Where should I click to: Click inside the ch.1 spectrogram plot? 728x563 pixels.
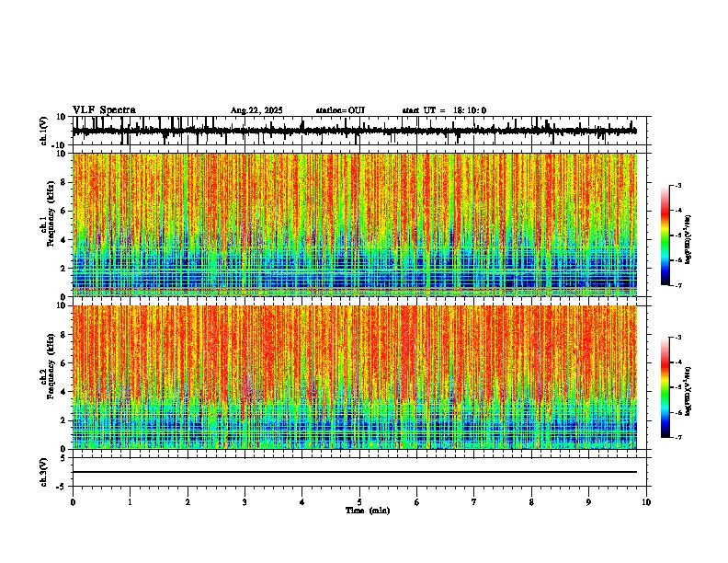pyautogui.click(x=355, y=224)
